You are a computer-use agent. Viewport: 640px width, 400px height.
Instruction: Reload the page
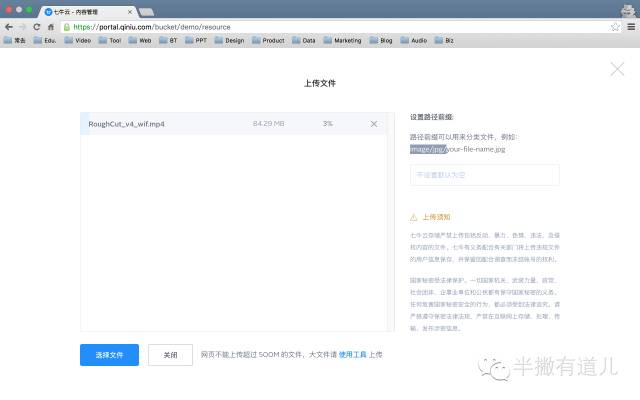pyautogui.click(x=37, y=26)
